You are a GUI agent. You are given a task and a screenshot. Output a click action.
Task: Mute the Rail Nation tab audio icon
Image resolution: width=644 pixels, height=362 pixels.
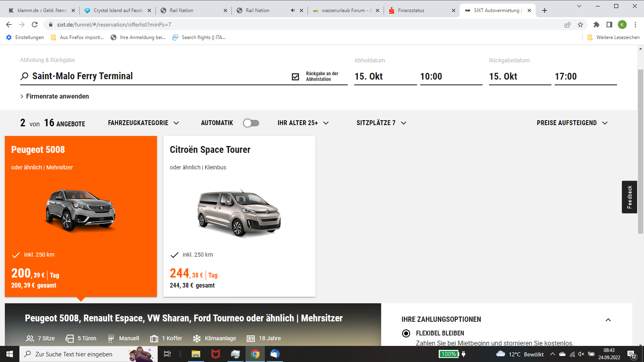[x=293, y=10]
